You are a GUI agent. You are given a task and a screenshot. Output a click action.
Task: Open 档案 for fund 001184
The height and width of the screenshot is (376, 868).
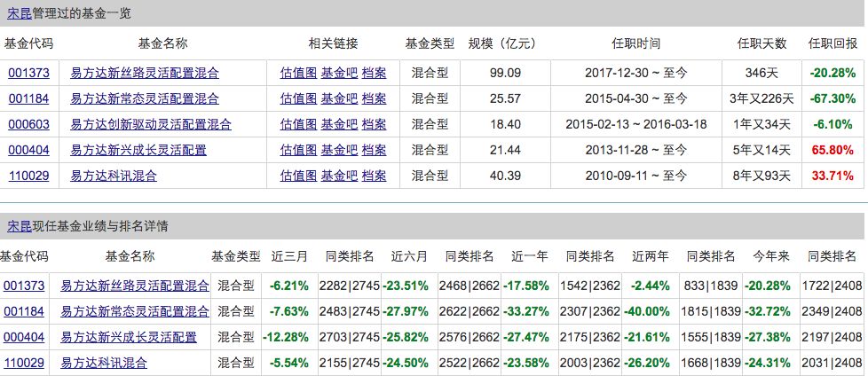pyautogui.click(x=375, y=98)
